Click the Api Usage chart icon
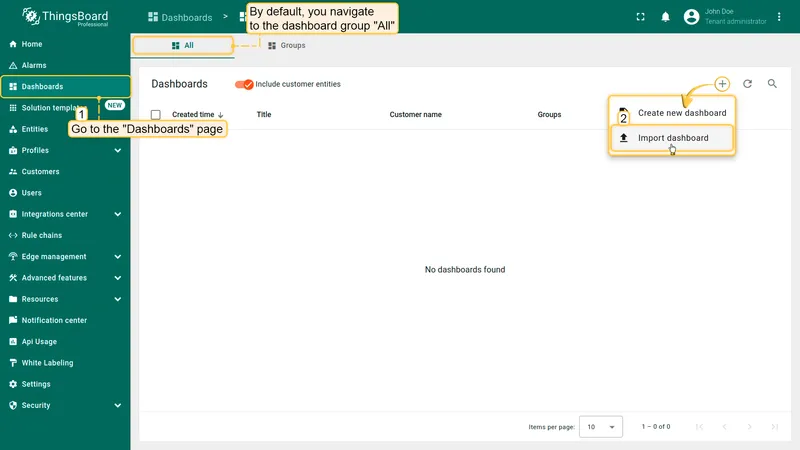Image resolution: width=800 pixels, height=450 pixels. [13, 341]
